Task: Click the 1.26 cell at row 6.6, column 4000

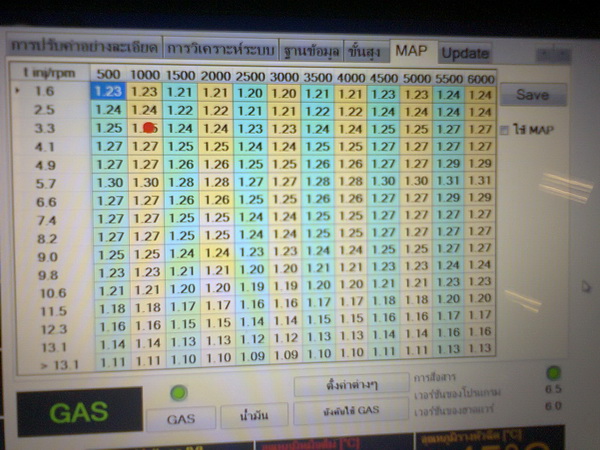Action: tap(351, 199)
